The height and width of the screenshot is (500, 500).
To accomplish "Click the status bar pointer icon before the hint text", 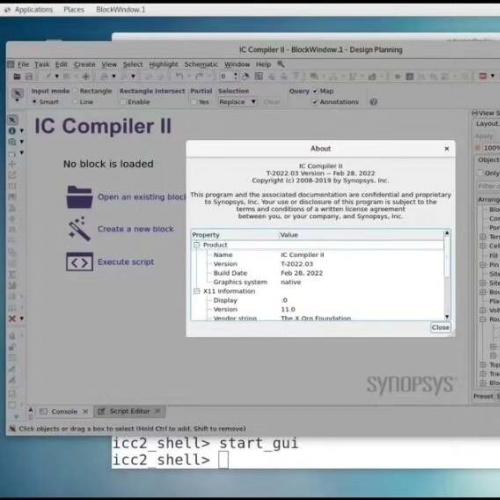I will 12,429.
